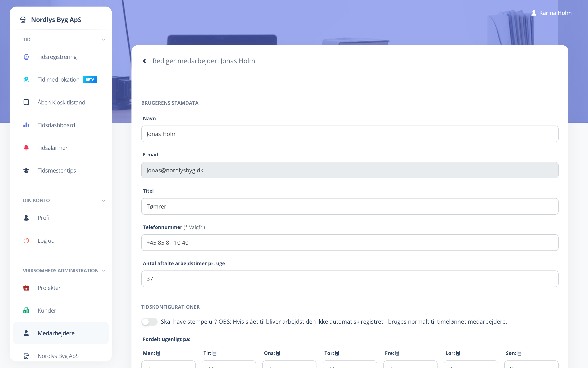Click the Nordlys Byg ApS header title
This screenshot has width=588, height=368.
(56, 20)
